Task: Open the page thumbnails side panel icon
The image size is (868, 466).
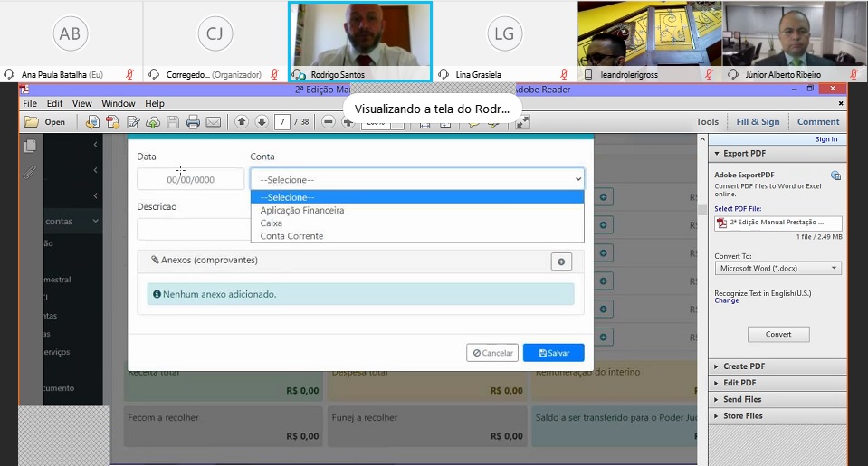Action: pos(30,147)
